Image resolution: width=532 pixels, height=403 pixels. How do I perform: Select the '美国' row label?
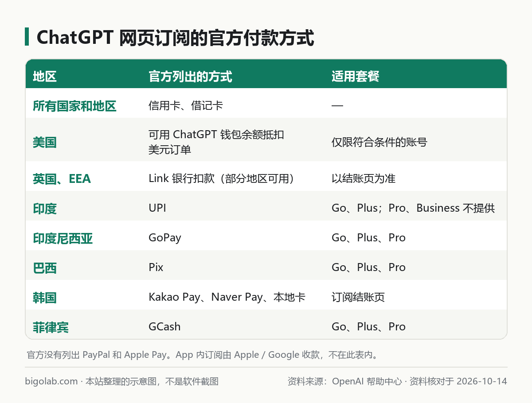click(45, 142)
